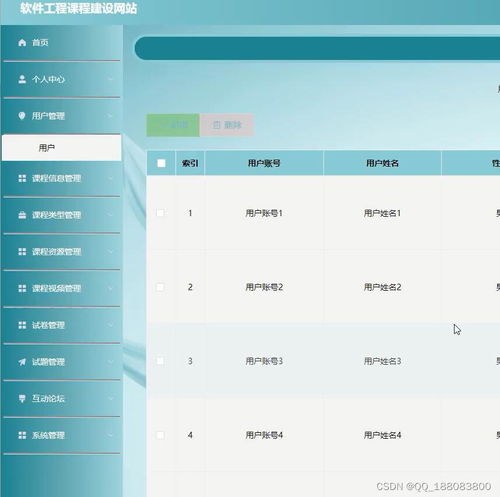
Task: Expand the 课程资源管理 chevron
Action: click(110, 252)
